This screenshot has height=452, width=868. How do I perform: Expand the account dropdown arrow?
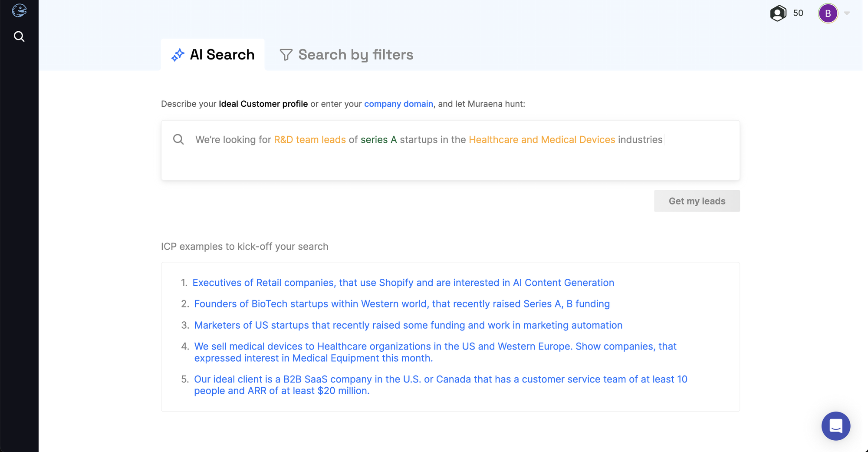pyautogui.click(x=847, y=13)
